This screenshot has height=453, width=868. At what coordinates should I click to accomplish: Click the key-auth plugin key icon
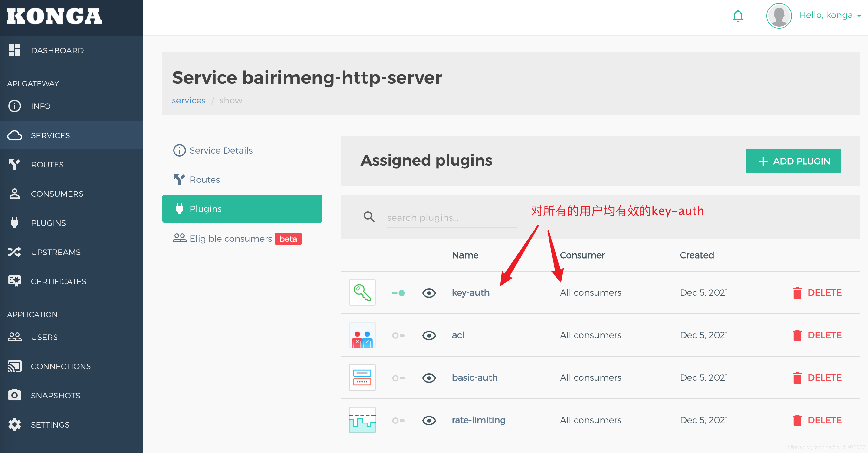tap(362, 292)
